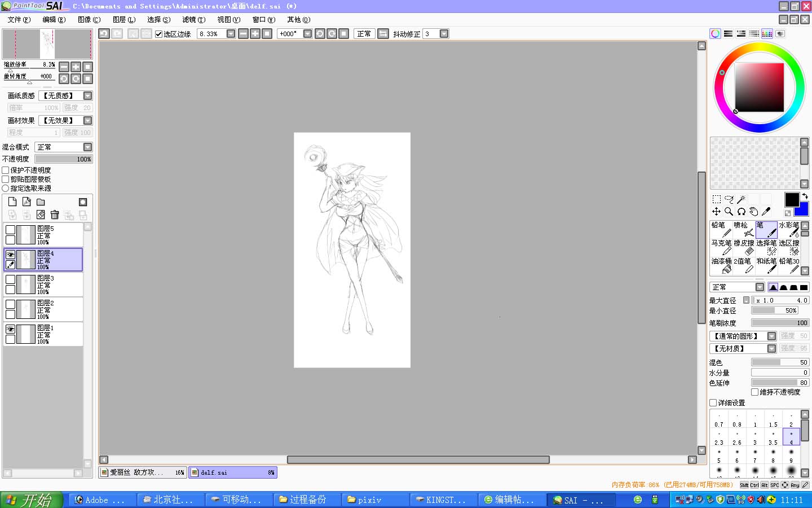Pick the 油漆桶 paint bucket tool
The height and width of the screenshot is (508, 812).
721,265
